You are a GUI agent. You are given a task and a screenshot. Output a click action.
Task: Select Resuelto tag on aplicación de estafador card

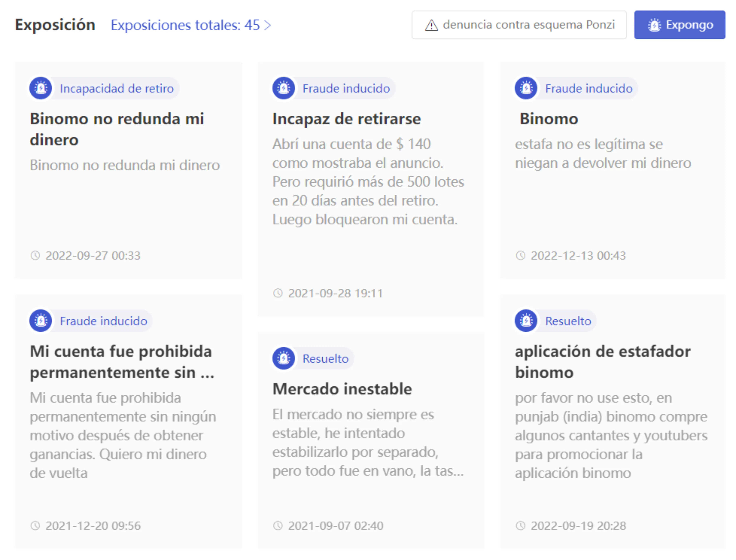[x=568, y=321]
